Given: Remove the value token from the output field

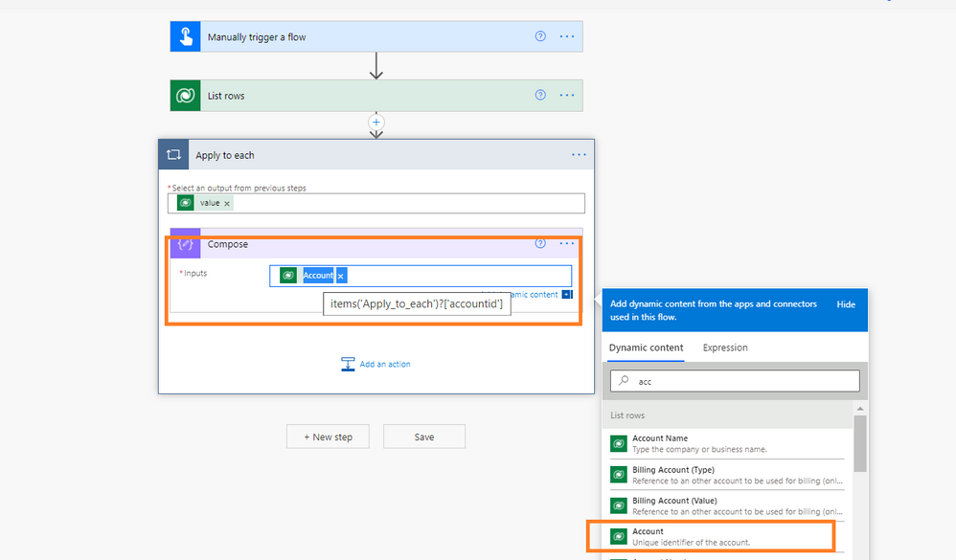Looking at the screenshot, I should click(x=227, y=204).
